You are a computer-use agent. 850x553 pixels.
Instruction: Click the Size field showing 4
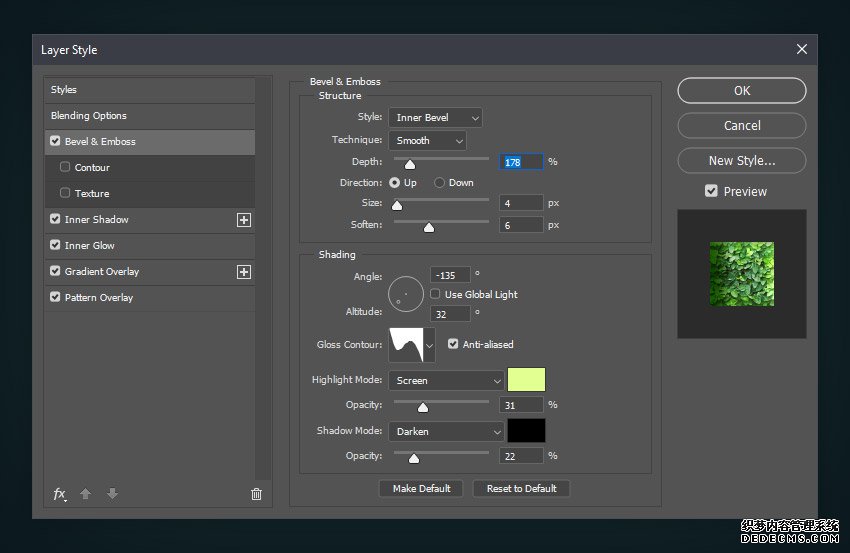[x=521, y=203]
